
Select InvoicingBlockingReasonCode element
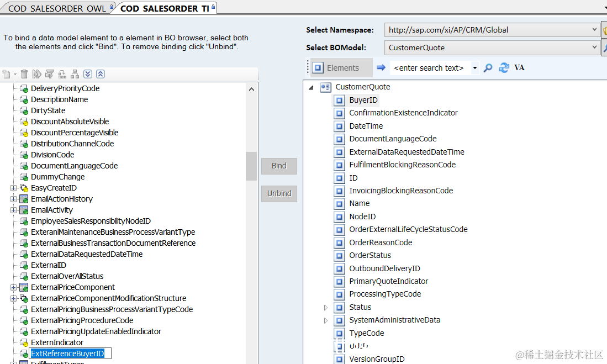point(401,191)
